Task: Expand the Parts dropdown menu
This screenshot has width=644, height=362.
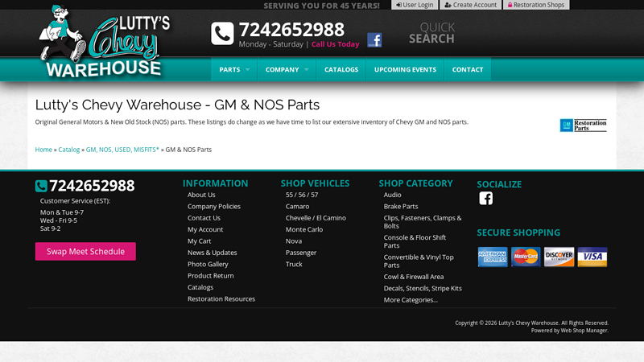Action: 234,70
